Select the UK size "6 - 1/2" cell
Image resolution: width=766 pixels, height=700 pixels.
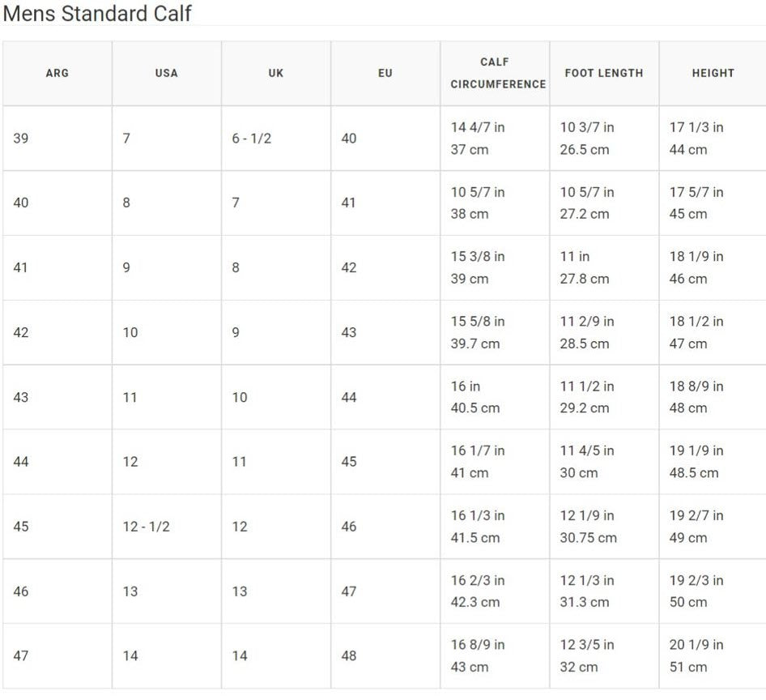click(x=252, y=139)
